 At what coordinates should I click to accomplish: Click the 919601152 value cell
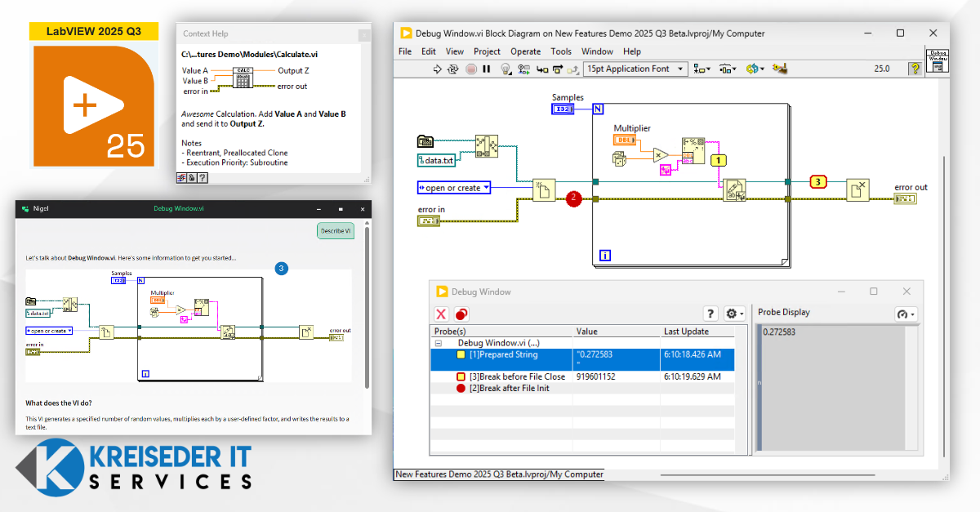click(617, 376)
